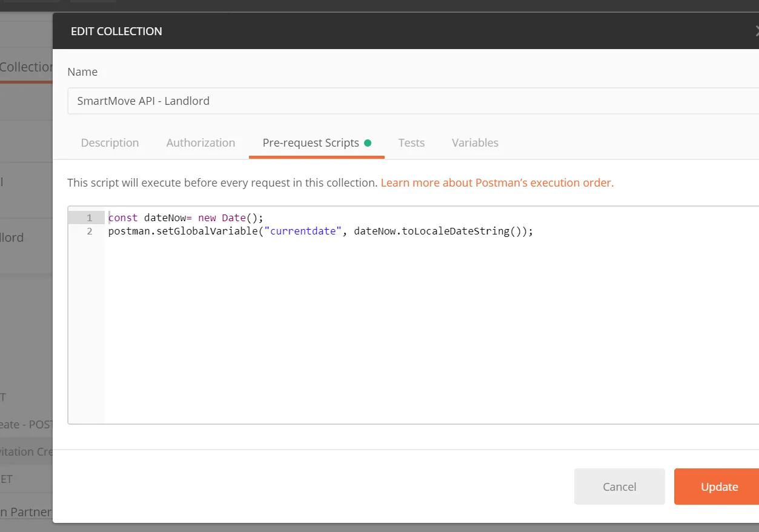759x532 pixels.
Task: Click line number 2 in the gutter
Action: pyautogui.click(x=89, y=231)
